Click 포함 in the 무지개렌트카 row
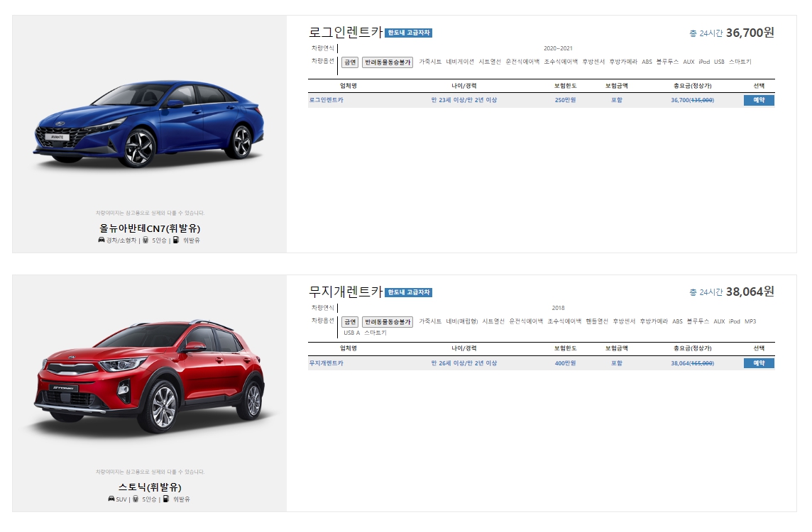This screenshot has height=532, width=812. click(x=616, y=362)
